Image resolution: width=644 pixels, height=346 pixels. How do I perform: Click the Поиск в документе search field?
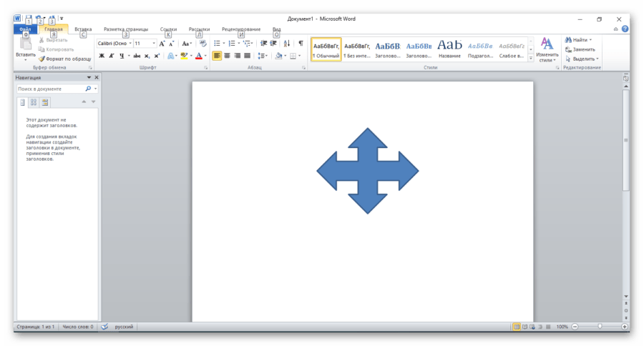(x=50, y=89)
